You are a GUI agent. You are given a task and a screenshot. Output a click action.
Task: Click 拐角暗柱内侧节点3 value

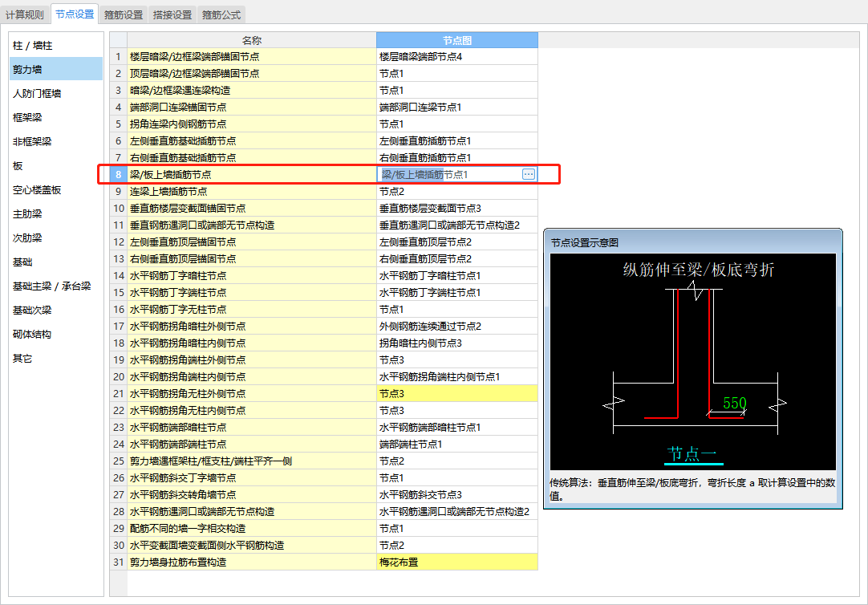(x=457, y=343)
